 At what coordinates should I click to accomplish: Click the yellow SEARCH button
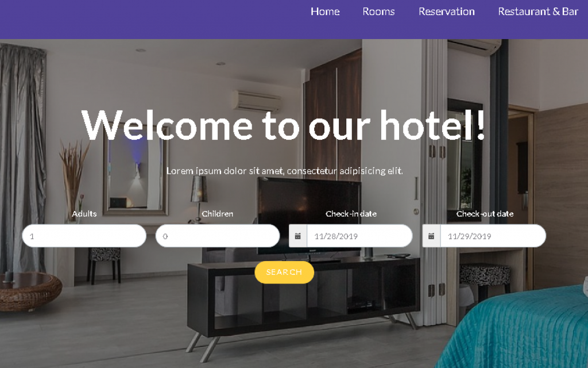point(284,272)
